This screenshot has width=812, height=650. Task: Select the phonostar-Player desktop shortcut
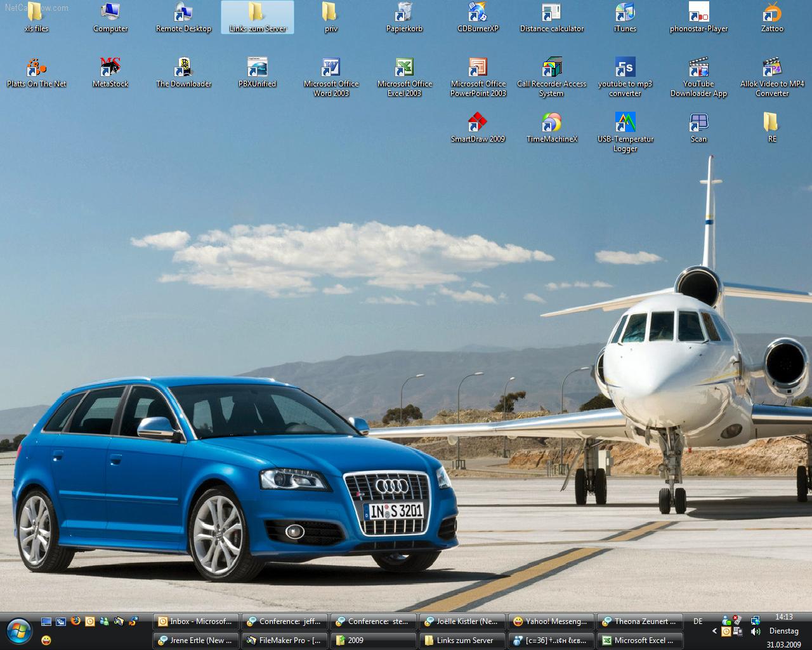pos(698,13)
